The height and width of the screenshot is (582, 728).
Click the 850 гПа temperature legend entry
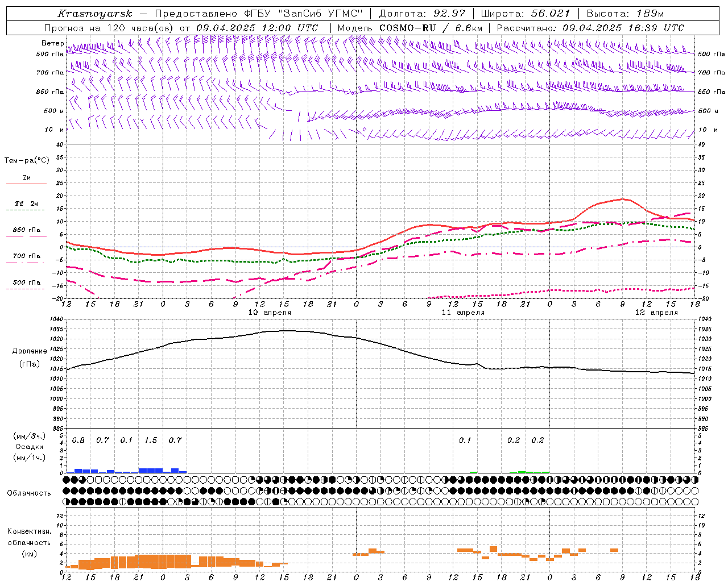coord(27,232)
